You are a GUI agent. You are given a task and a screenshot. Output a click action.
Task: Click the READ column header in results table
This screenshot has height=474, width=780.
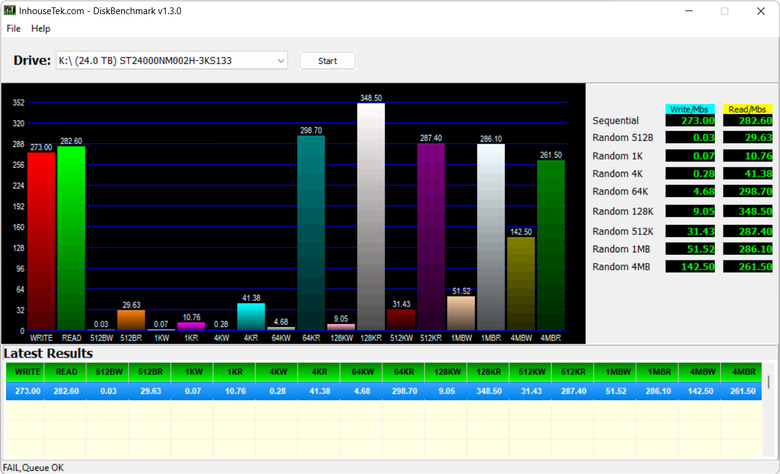[66, 372]
